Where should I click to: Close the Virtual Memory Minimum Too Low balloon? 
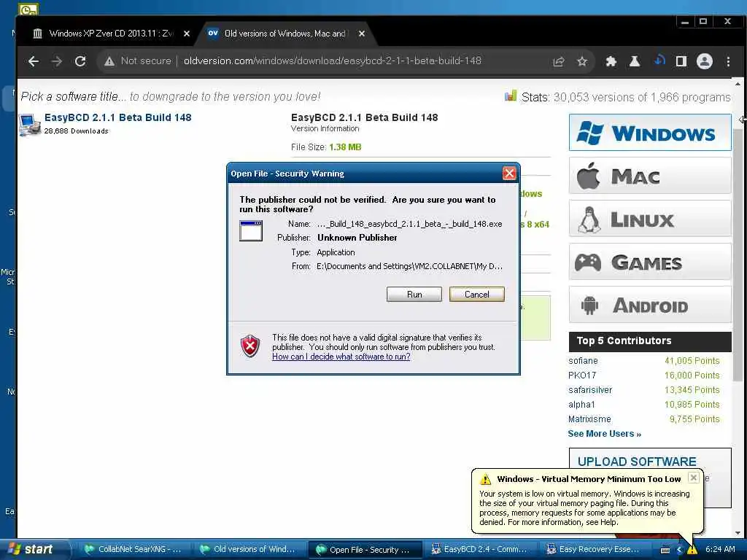(694, 478)
